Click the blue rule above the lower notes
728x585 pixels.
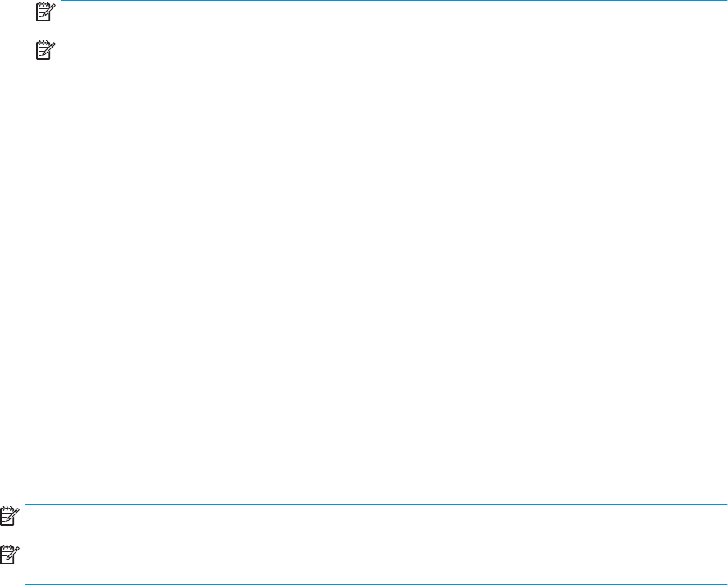(x=376, y=504)
